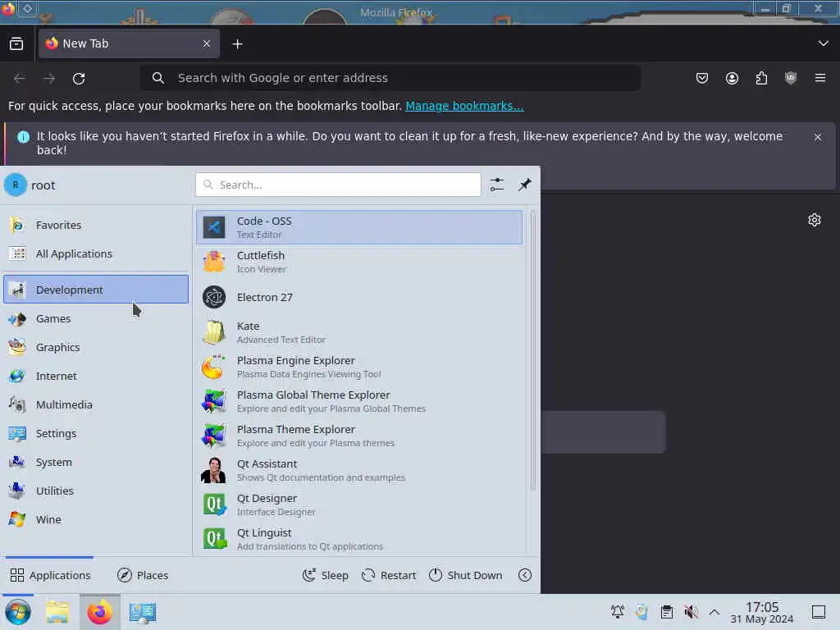Open the Wine category
The image size is (840, 630).
(x=96, y=519)
